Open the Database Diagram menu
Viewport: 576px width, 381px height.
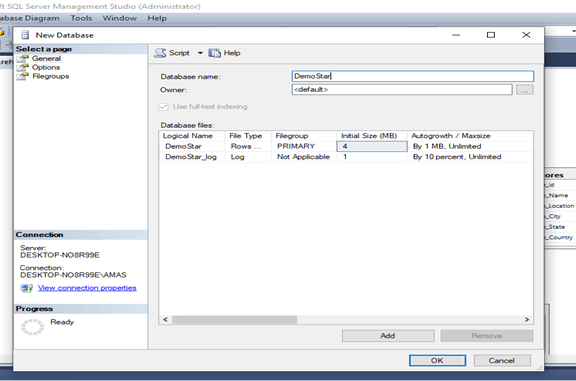point(29,18)
